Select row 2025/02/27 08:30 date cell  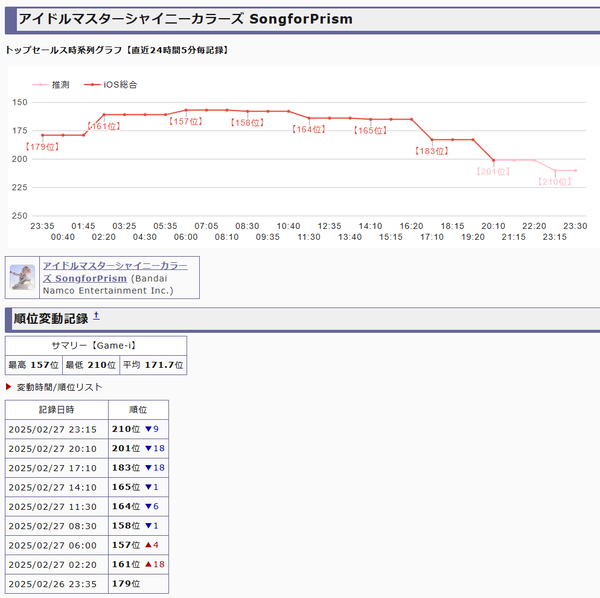[x=57, y=526]
